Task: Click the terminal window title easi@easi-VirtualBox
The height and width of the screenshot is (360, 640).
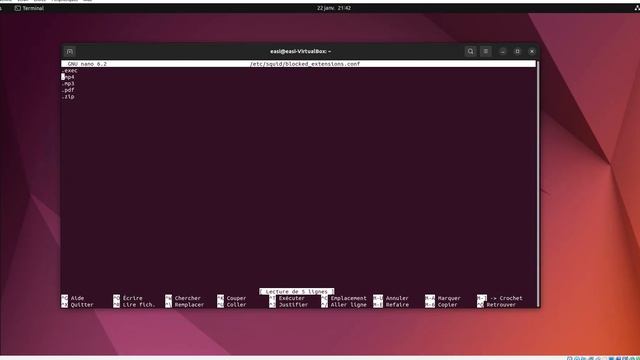Action: pos(300,51)
